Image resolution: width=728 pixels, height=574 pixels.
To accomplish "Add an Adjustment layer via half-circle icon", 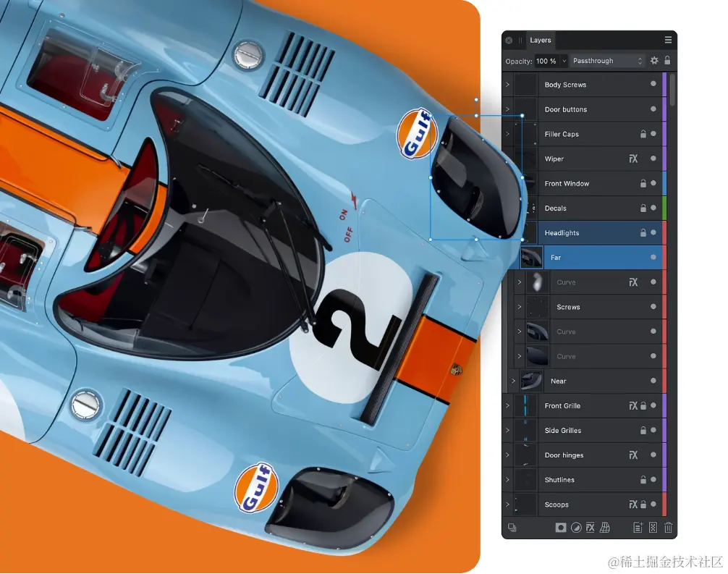I will [x=576, y=528].
